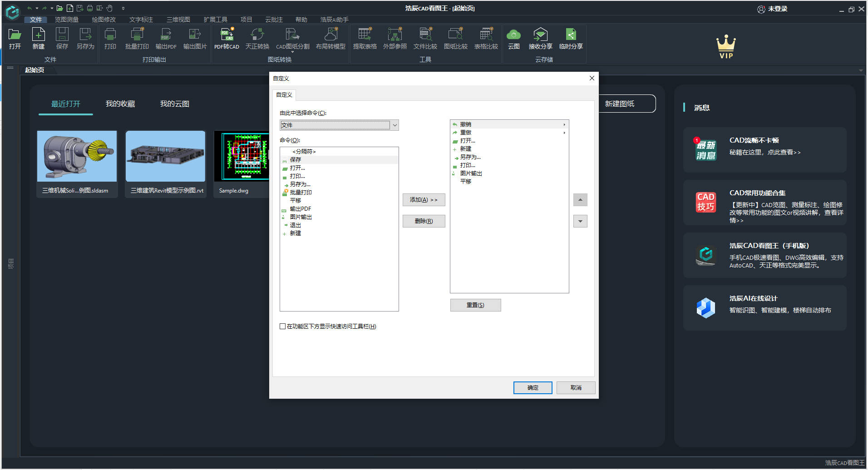Click the 打开 (Open) ribbon icon
Viewport: 868px width, 470px height.
[15, 39]
